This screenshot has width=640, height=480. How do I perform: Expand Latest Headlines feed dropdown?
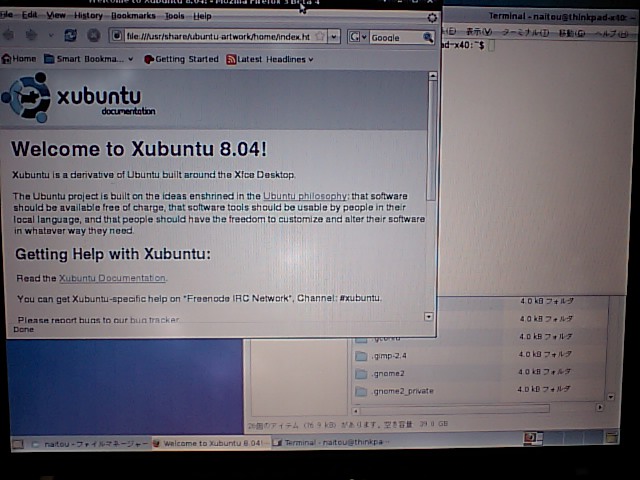(270, 60)
